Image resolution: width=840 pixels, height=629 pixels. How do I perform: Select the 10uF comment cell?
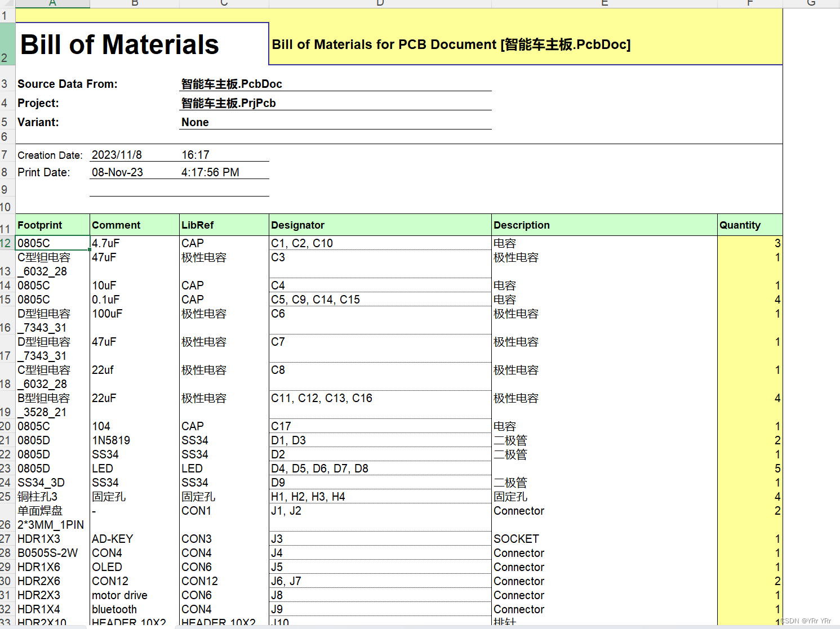(135, 285)
